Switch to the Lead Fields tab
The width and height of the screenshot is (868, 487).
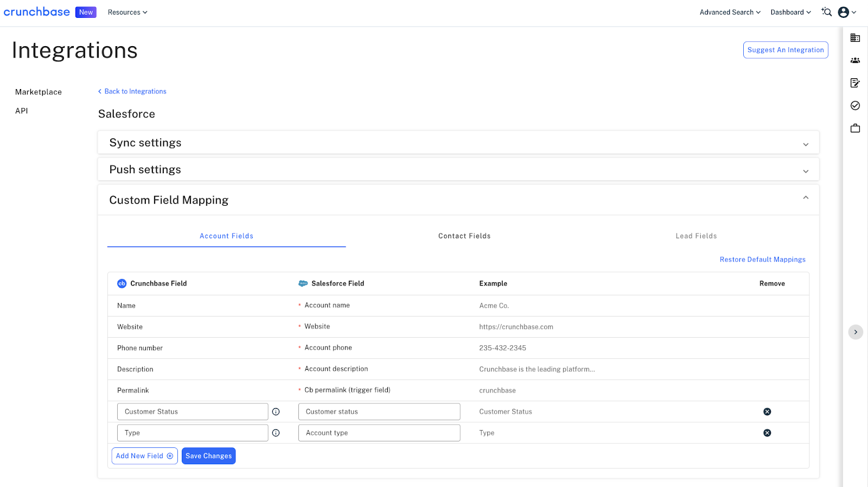(696, 236)
